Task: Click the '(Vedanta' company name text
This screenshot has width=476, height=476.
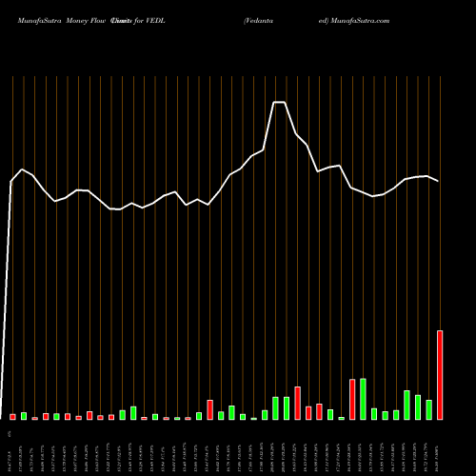Action: [x=258, y=21]
